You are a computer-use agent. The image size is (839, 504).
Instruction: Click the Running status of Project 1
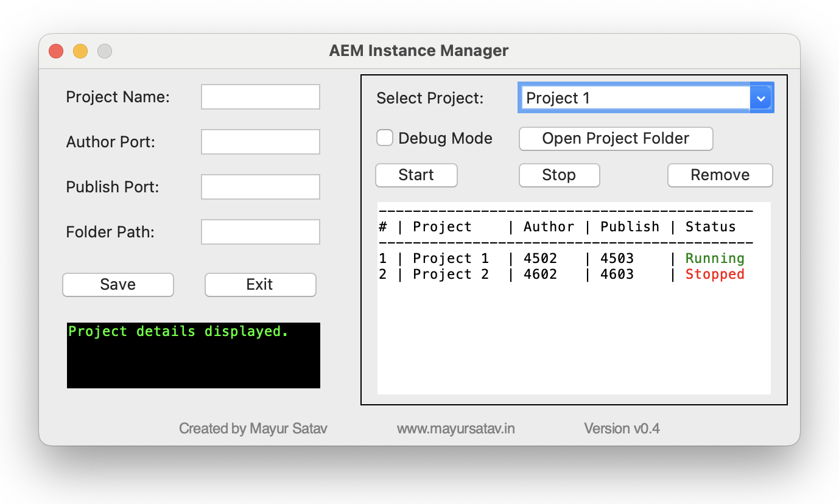point(714,258)
